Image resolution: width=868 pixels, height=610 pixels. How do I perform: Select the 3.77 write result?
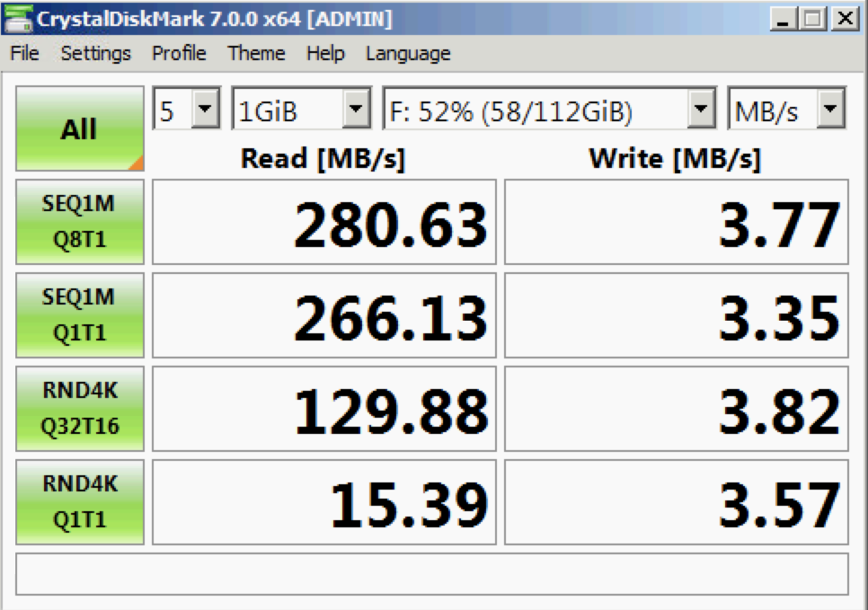(x=677, y=221)
